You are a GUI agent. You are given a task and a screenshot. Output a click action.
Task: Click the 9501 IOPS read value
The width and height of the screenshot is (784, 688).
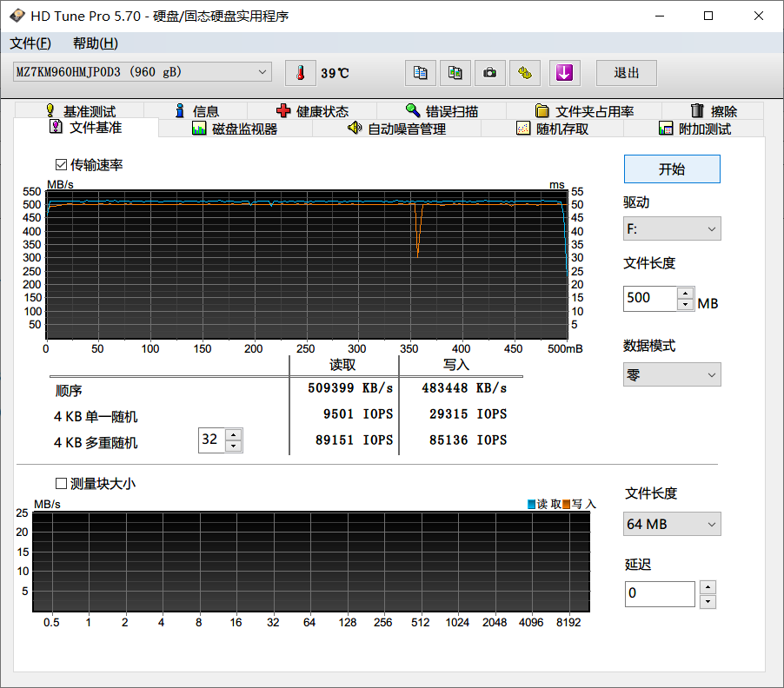pos(358,414)
